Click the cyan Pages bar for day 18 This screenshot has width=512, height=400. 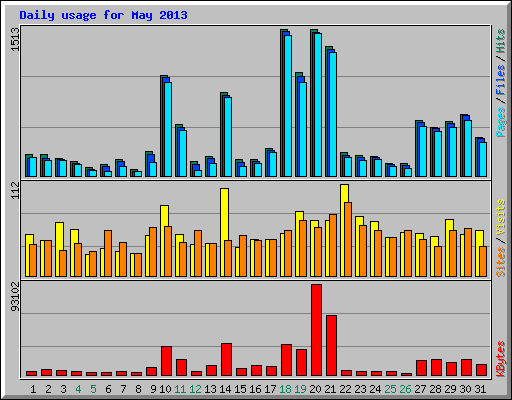tap(288, 106)
